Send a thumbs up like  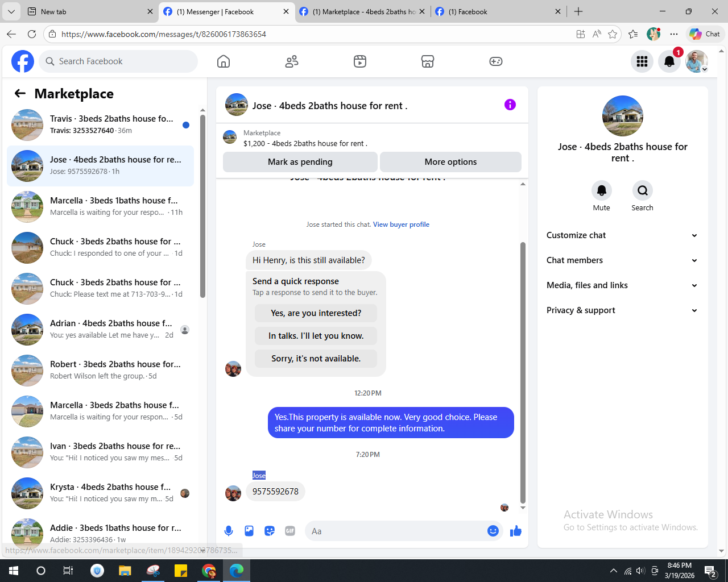(516, 531)
